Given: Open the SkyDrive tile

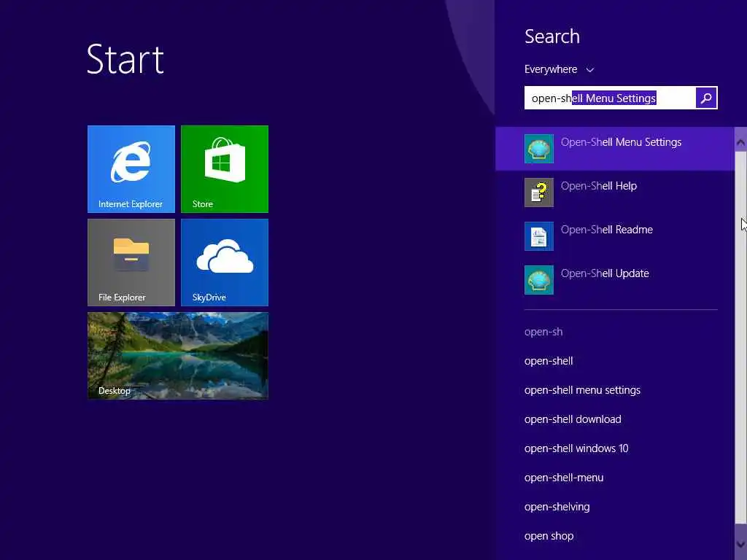Looking at the screenshot, I should (225, 262).
